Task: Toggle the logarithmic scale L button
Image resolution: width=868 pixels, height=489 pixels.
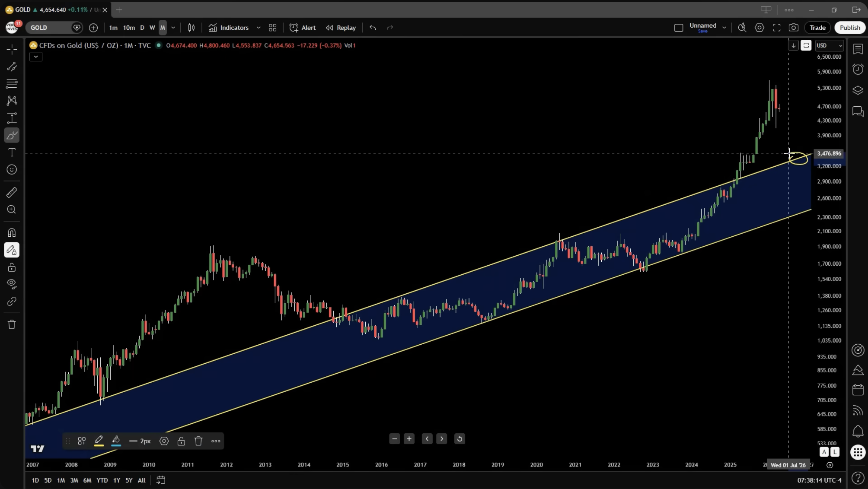Action: pyautogui.click(x=835, y=452)
